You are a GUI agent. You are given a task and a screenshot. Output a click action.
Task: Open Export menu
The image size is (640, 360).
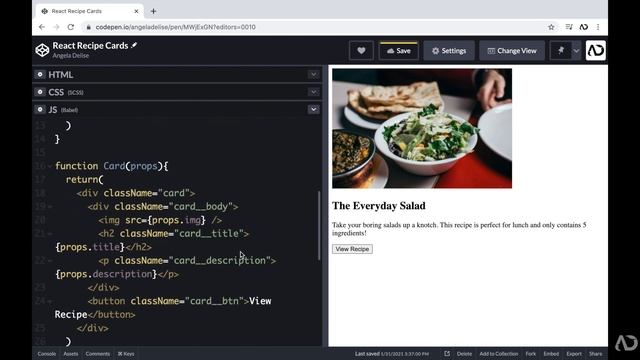pyautogui.click(x=574, y=354)
